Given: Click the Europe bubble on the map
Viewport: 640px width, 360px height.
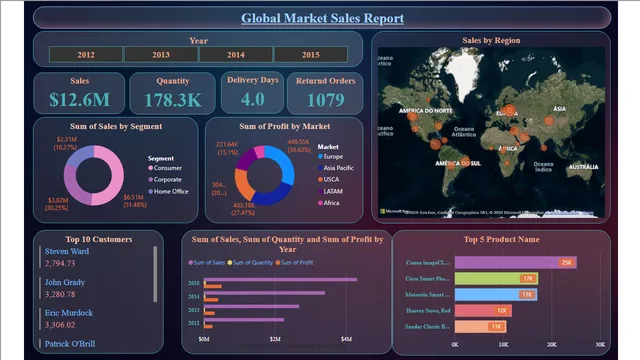Looking at the screenshot, I should pos(509,110).
